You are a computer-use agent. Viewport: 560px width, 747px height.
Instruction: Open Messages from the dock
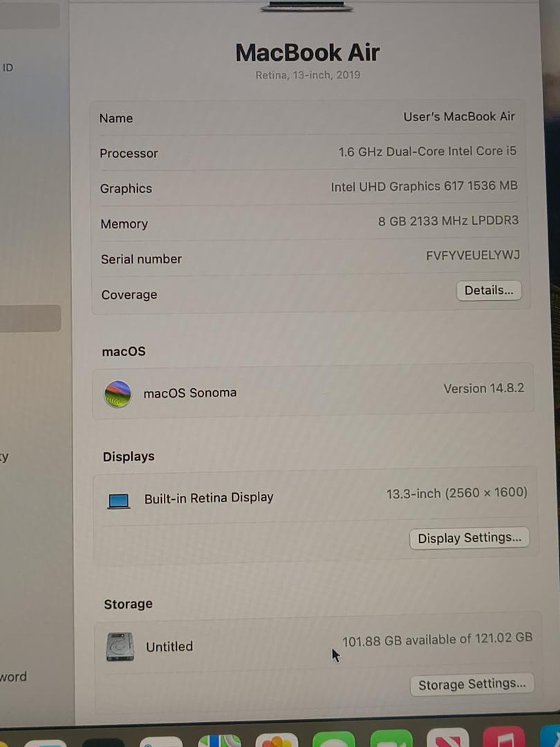[333, 740]
